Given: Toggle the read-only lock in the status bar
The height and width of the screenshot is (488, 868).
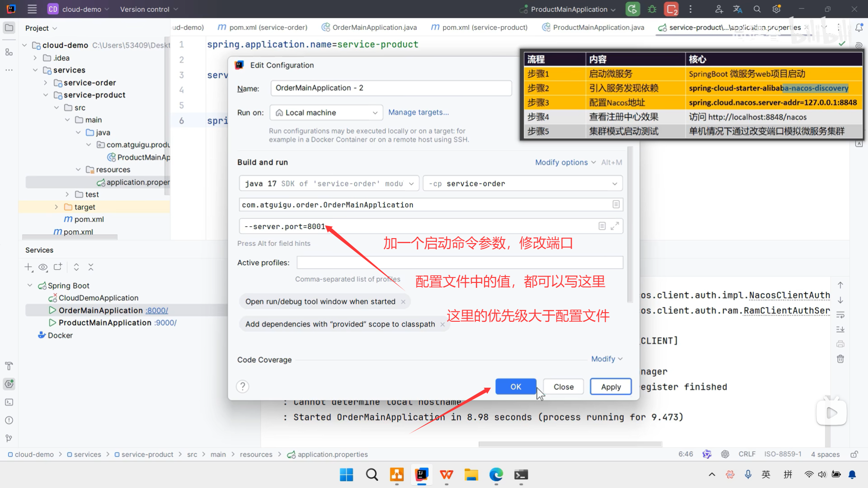Looking at the screenshot, I should 855,454.
